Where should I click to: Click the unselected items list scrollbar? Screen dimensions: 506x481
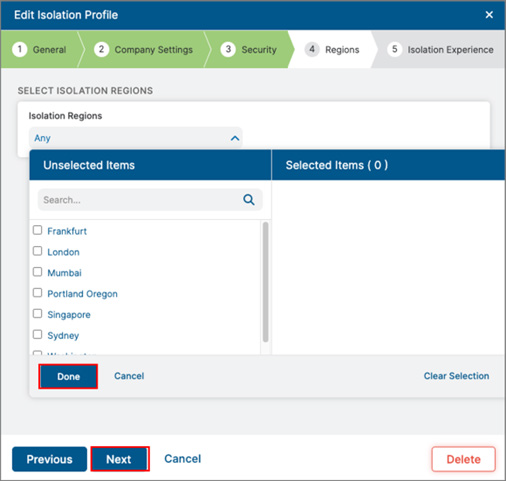pos(266,282)
